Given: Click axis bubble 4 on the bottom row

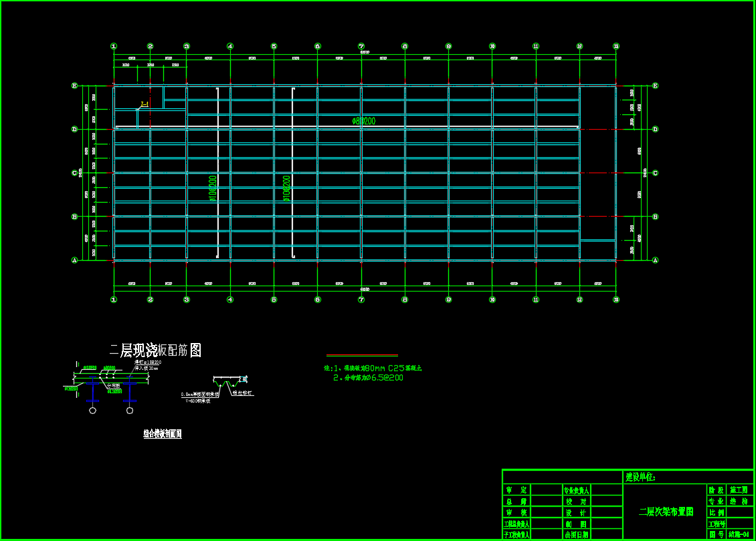Looking at the screenshot, I should point(230,300).
